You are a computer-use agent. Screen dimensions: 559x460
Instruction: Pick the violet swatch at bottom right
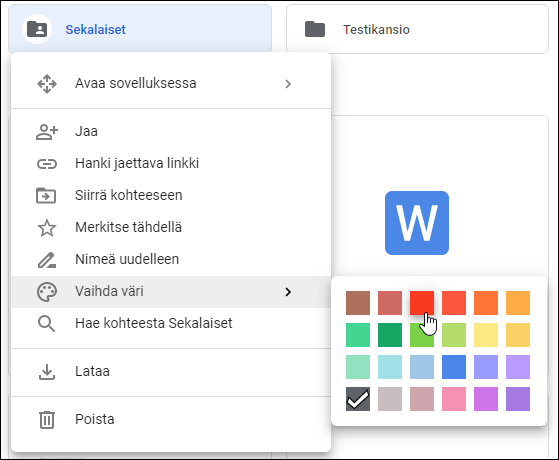click(x=518, y=399)
